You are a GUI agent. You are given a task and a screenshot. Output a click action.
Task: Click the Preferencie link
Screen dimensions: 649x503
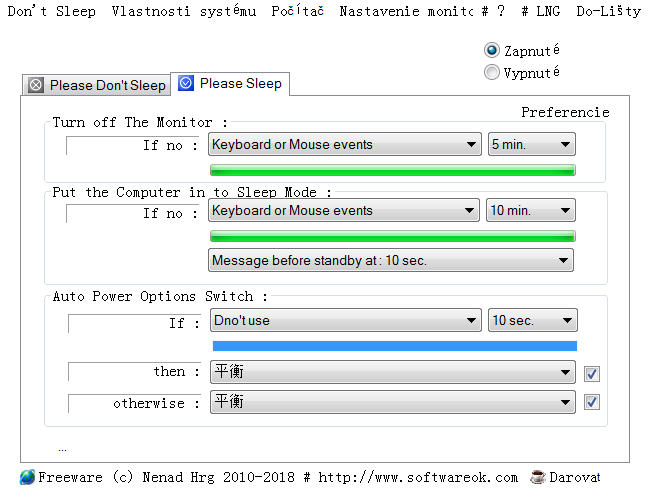coord(565,112)
